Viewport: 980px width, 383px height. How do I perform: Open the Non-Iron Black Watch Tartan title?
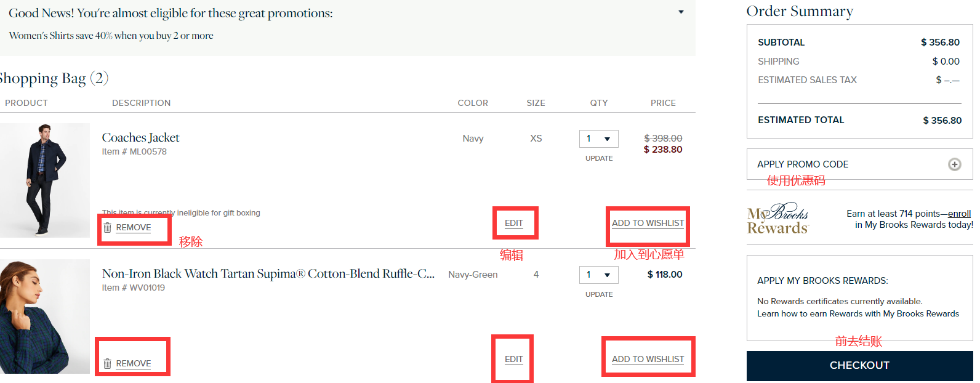[x=268, y=274]
